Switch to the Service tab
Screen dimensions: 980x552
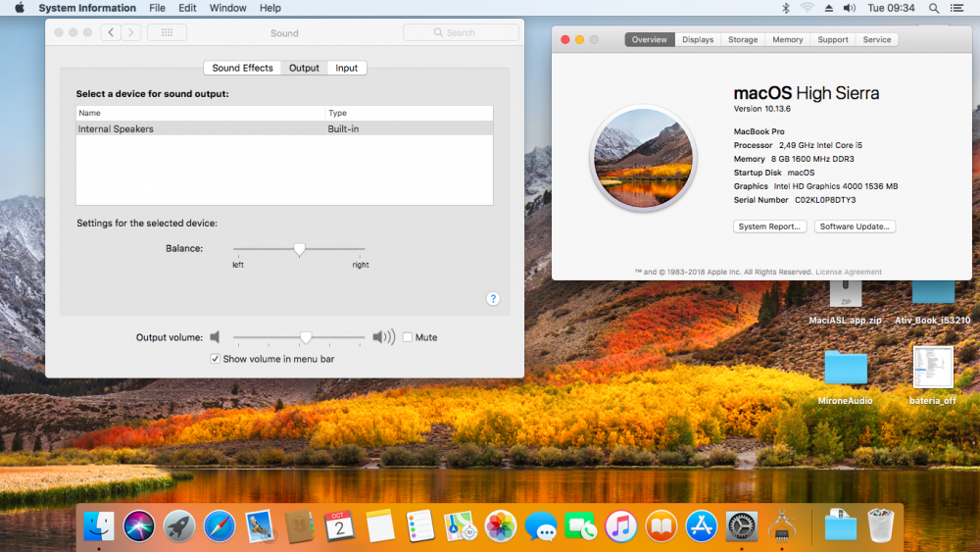point(877,39)
